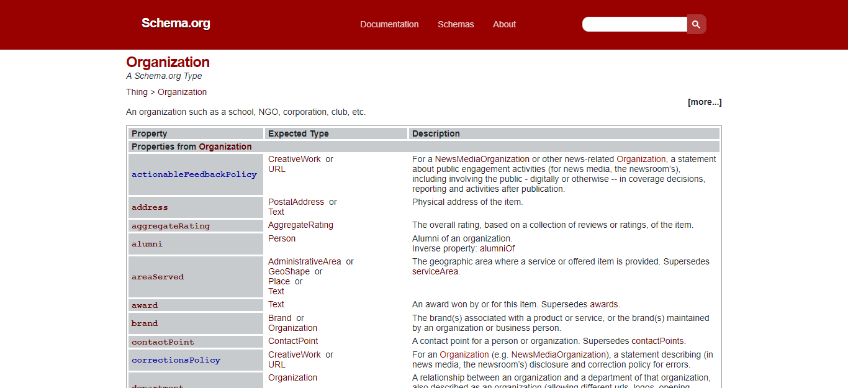Click NewsMediaOrganization in actionableFeedbackPolicy description
Image resolution: width=848 pixels, height=388 pixels.
(482, 159)
